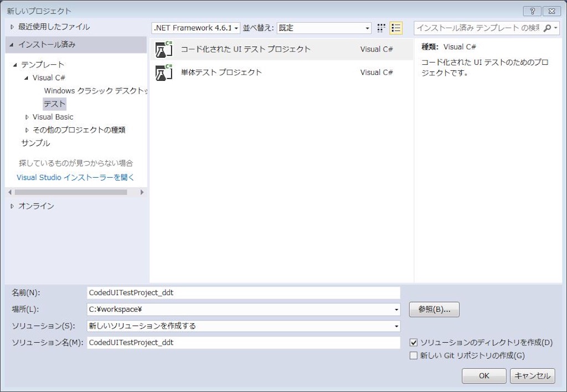Expand 最近使用したファイル section
The image size is (567, 392).
(x=12, y=27)
